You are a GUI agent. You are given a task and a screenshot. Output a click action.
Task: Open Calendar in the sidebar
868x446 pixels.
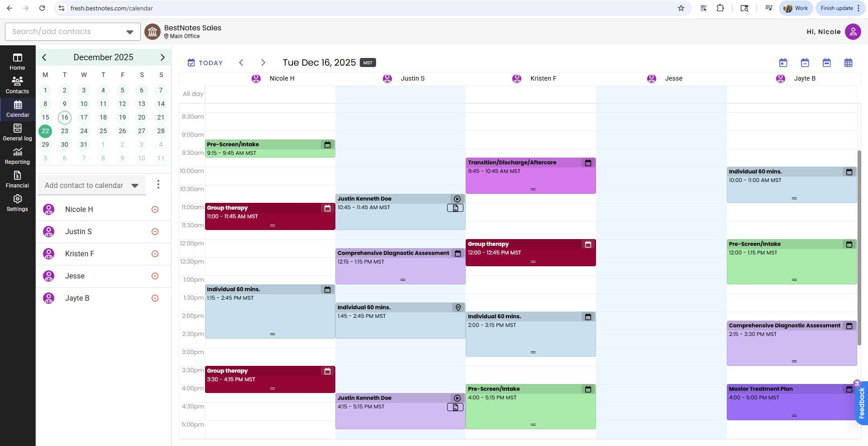(x=17, y=109)
